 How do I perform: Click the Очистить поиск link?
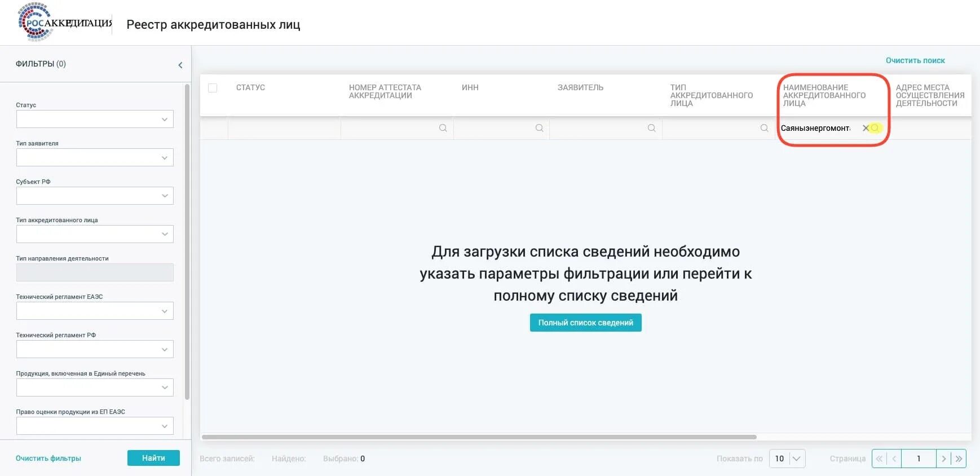[915, 60]
